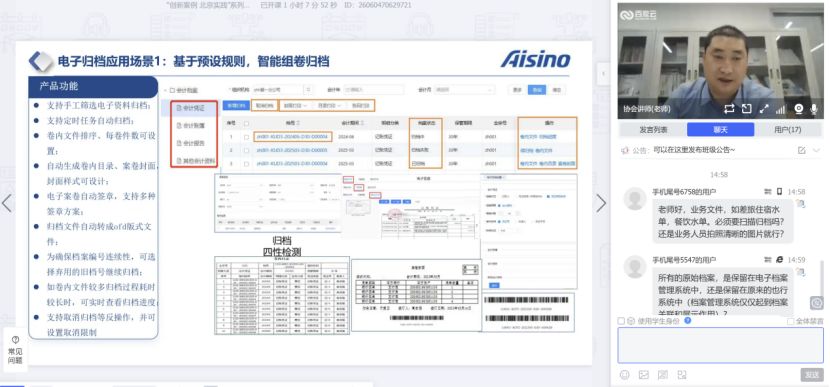Open the emoji picker below input

[625, 375]
